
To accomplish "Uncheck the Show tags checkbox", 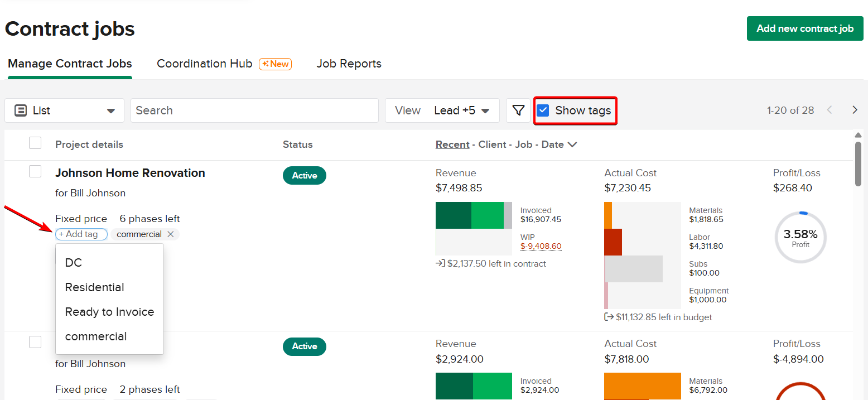I will [543, 110].
